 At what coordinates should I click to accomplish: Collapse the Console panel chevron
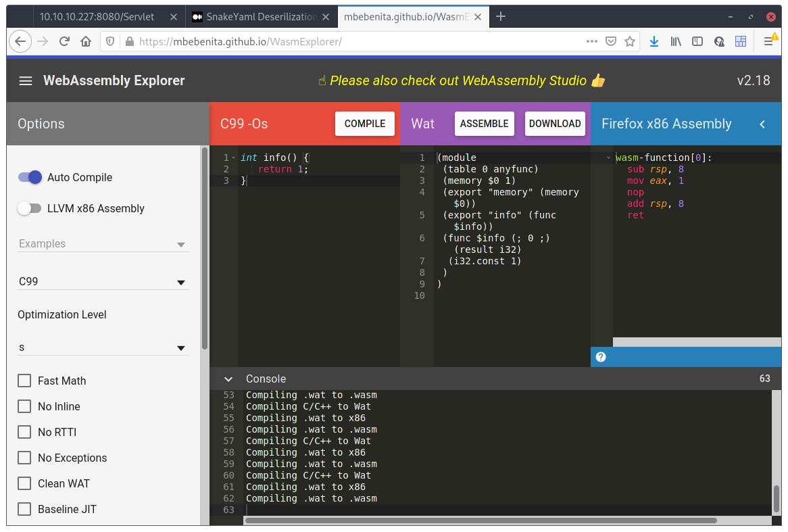[x=228, y=379]
